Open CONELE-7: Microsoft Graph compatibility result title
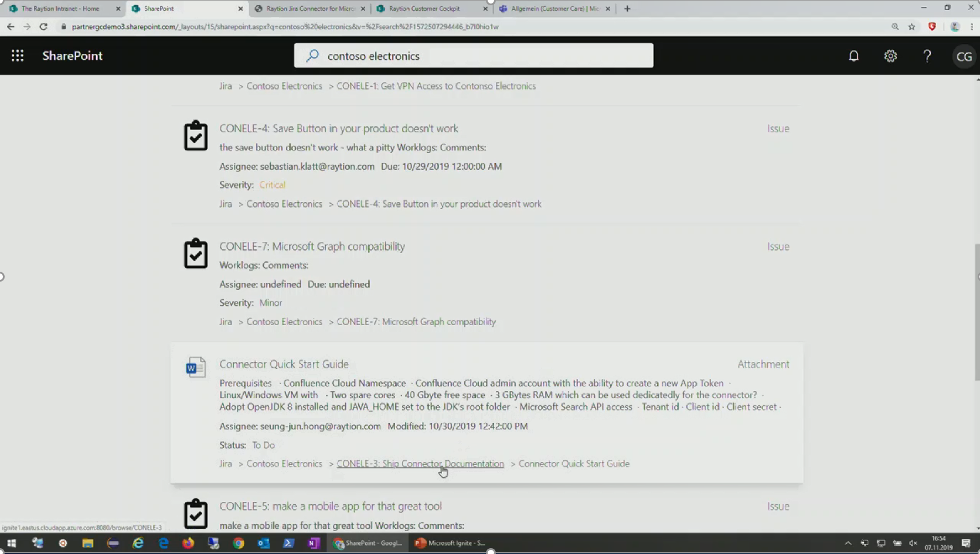The height and width of the screenshot is (554, 980). [312, 247]
